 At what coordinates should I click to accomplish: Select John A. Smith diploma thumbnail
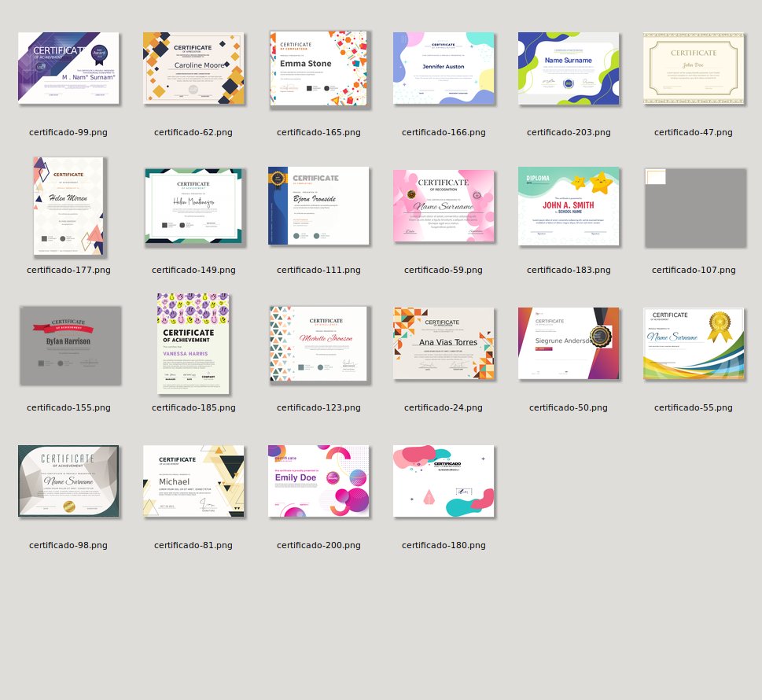click(569, 206)
